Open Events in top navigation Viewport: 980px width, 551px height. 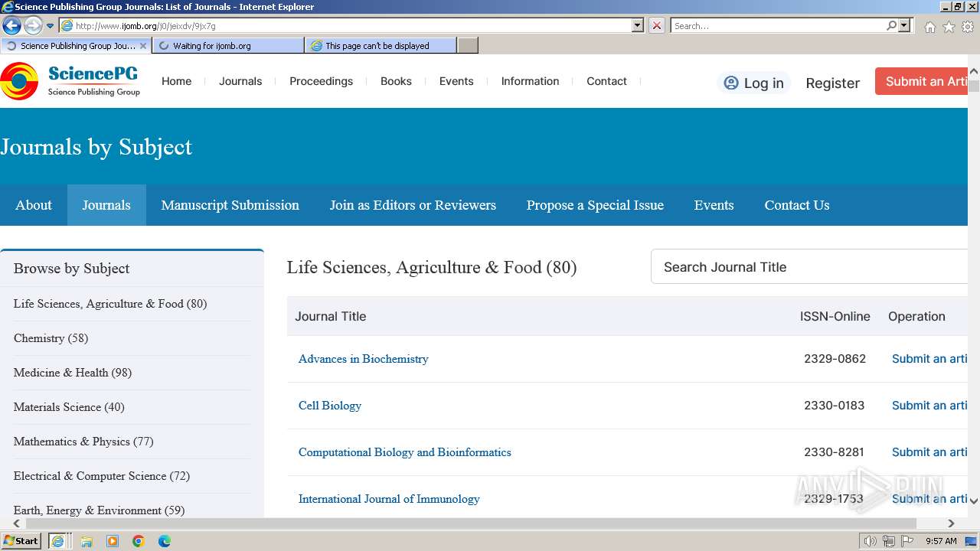[x=456, y=81]
